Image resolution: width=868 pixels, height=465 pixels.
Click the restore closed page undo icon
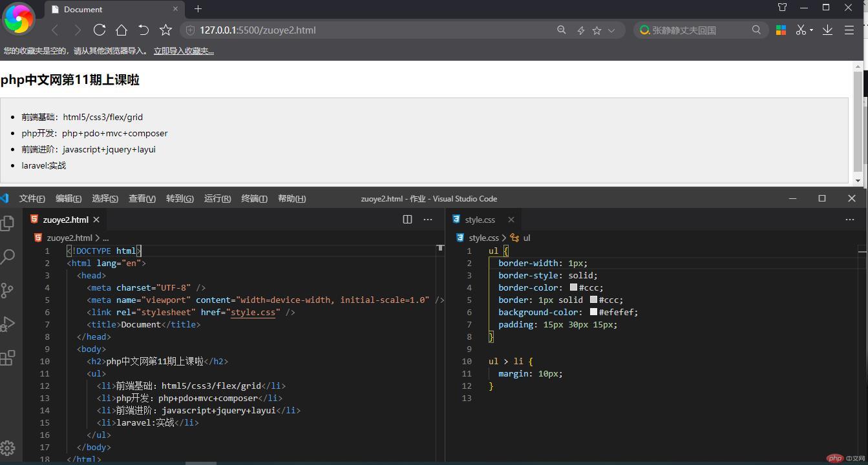(x=143, y=30)
